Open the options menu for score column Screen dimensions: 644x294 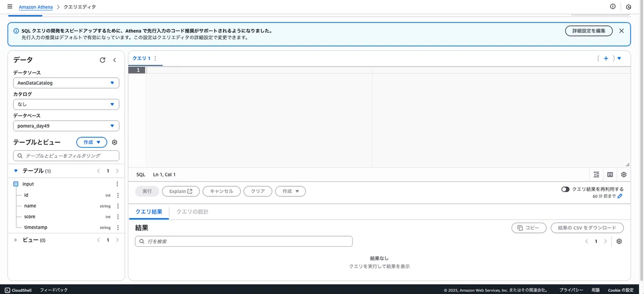tap(118, 217)
